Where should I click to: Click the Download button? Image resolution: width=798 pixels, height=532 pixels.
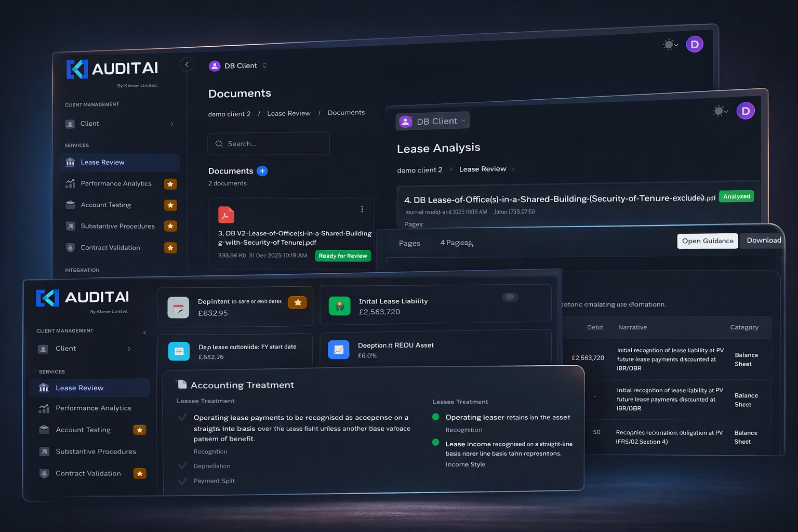(763, 241)
